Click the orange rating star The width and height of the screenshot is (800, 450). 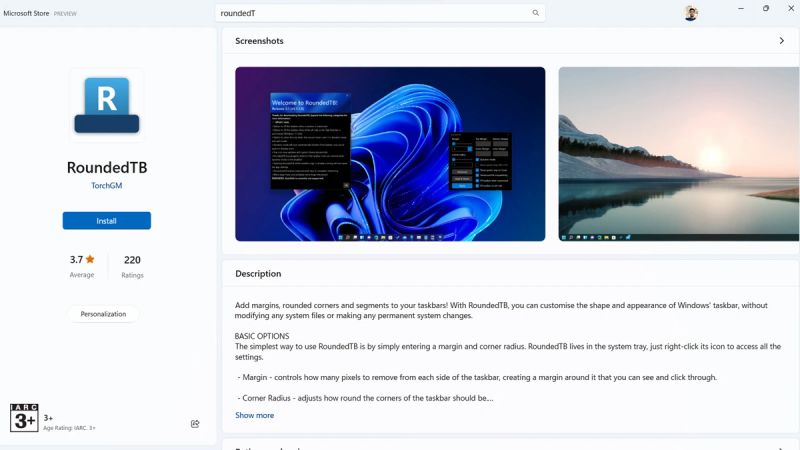coord(90,259)
